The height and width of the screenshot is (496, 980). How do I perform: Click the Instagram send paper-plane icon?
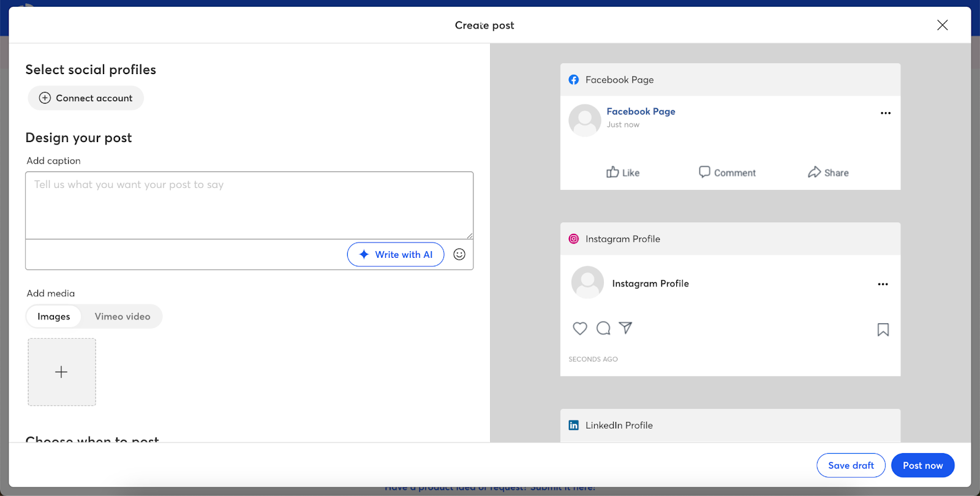coord(625,328)
